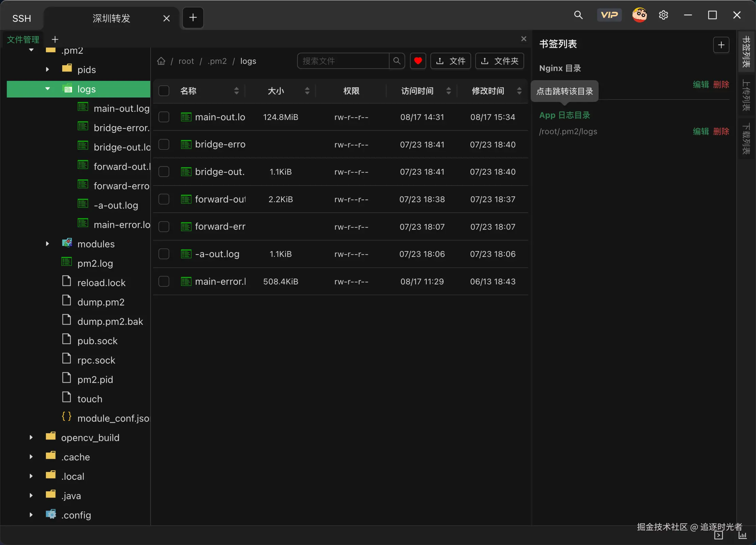Expand the pids folder
This screenshot has height=545, width=756.
point(48,70)
